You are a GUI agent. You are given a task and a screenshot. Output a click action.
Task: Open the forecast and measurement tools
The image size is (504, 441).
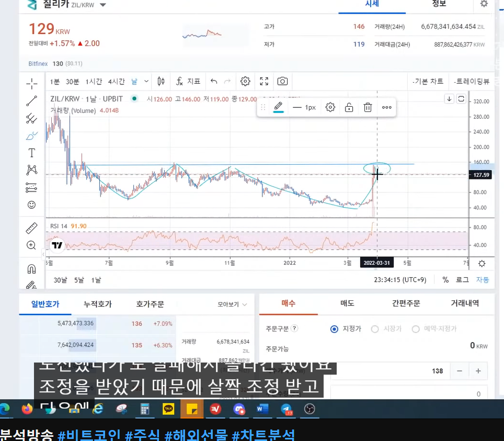click(x=31, y=187)
